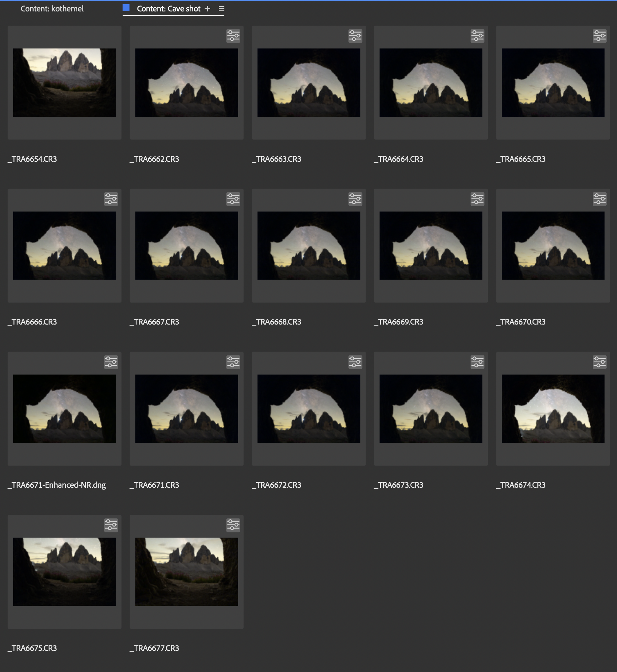Click the filename label _TRA6669.CR3
The width and height of the screenshot is (617, 672).
399,322
